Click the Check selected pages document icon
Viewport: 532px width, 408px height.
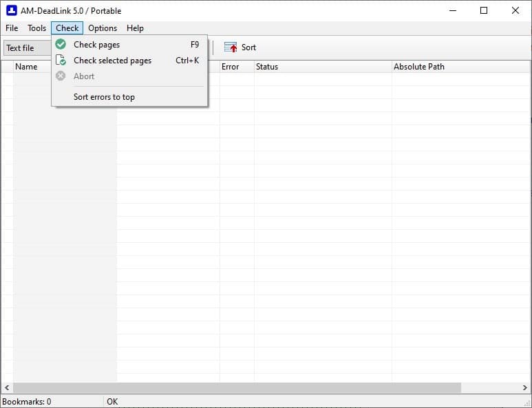click(61, 60)
